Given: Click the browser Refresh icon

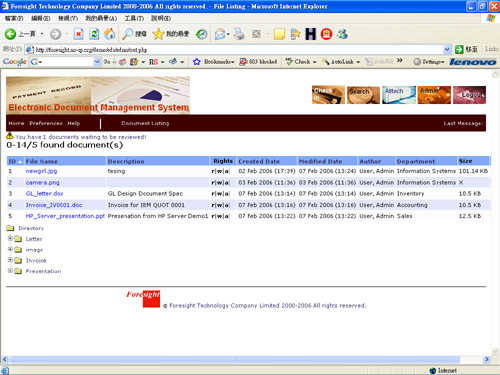Looking at the screenshot, I should point(94,34).
